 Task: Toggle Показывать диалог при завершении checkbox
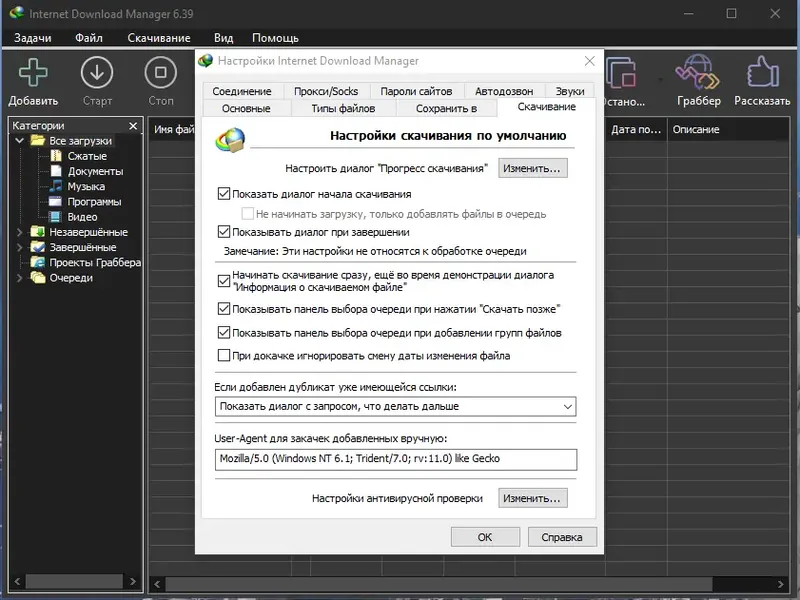click(x=223, y=232)
